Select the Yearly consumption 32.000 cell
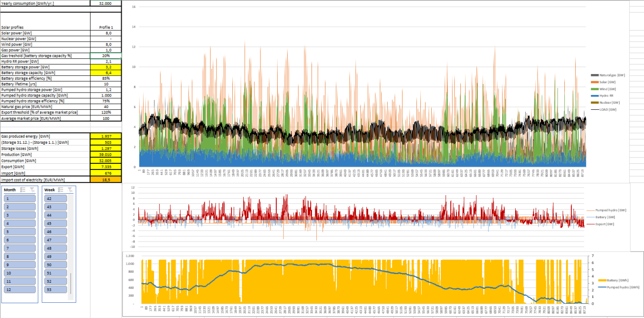The height and width of the screenshot is (318, 644). (x=105, y=3)
